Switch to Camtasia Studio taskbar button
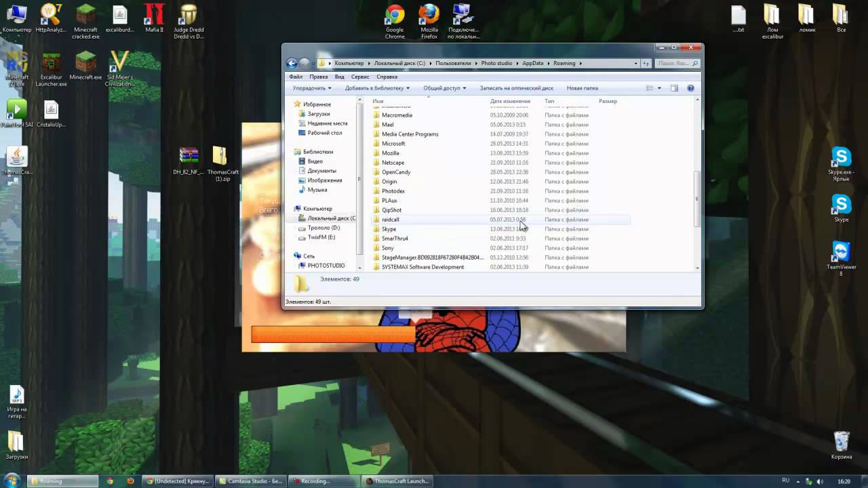 pos(250,481)
